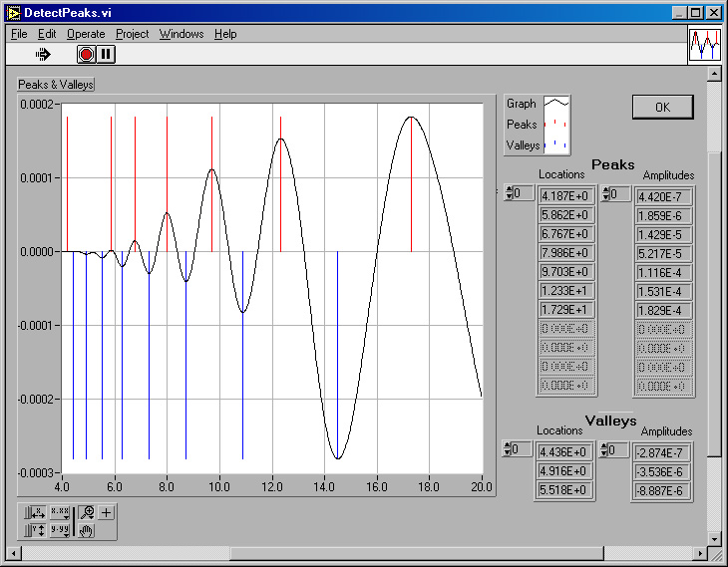Click the vertical scrollbar down arrow
728x567 pixels.
714,539
